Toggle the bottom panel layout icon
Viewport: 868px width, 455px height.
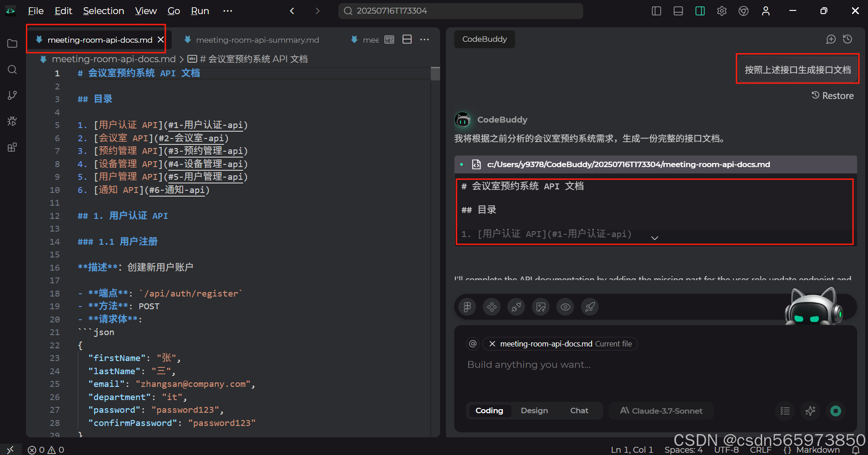click(x=678, y=11)
